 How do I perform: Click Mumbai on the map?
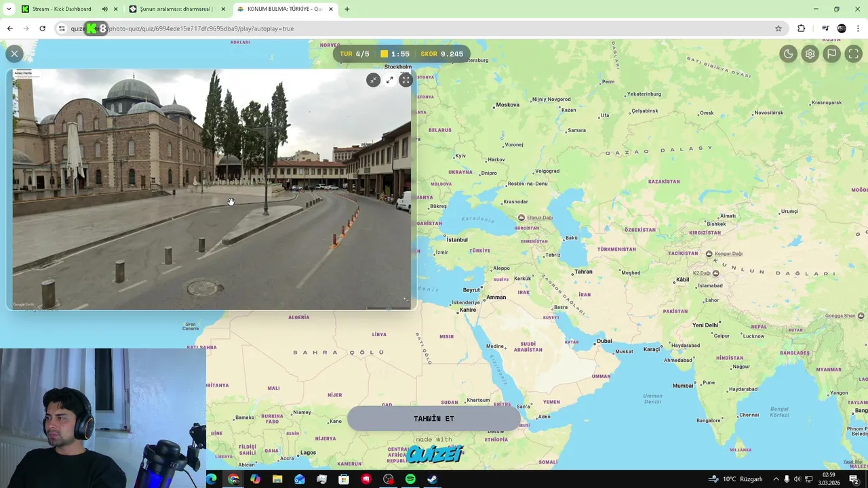click(x=682, y=386)
